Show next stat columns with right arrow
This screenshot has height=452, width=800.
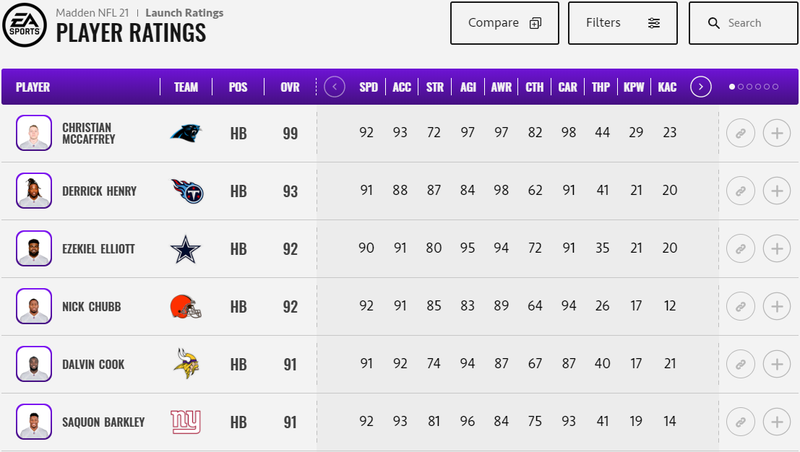tap(701, 87)
